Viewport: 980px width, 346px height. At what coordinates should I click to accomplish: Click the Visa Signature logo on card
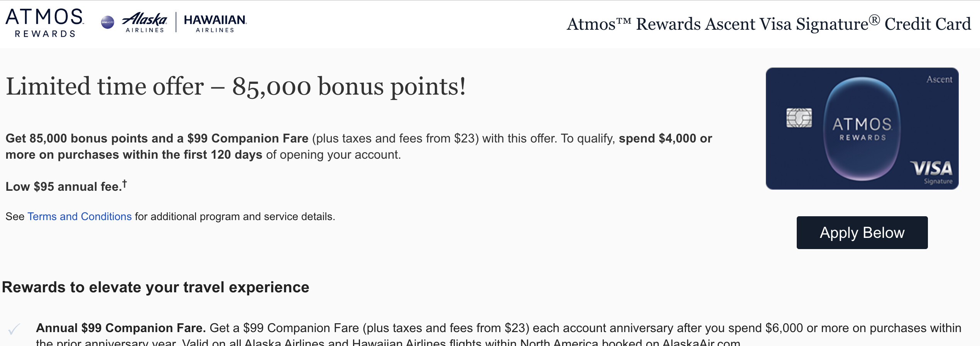point(931,172)
